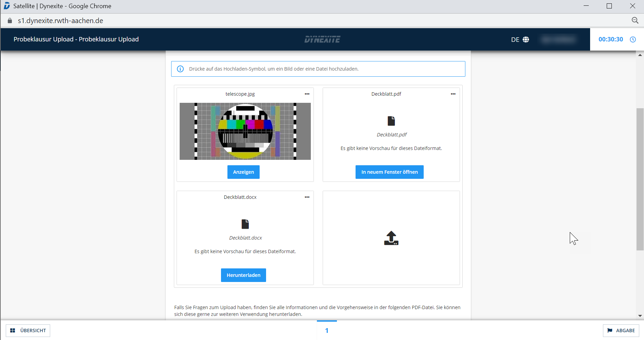Download Deckblatt.docx with Herunterladen button
This screenshot has height=340, width=644.
tap(243, 275)
